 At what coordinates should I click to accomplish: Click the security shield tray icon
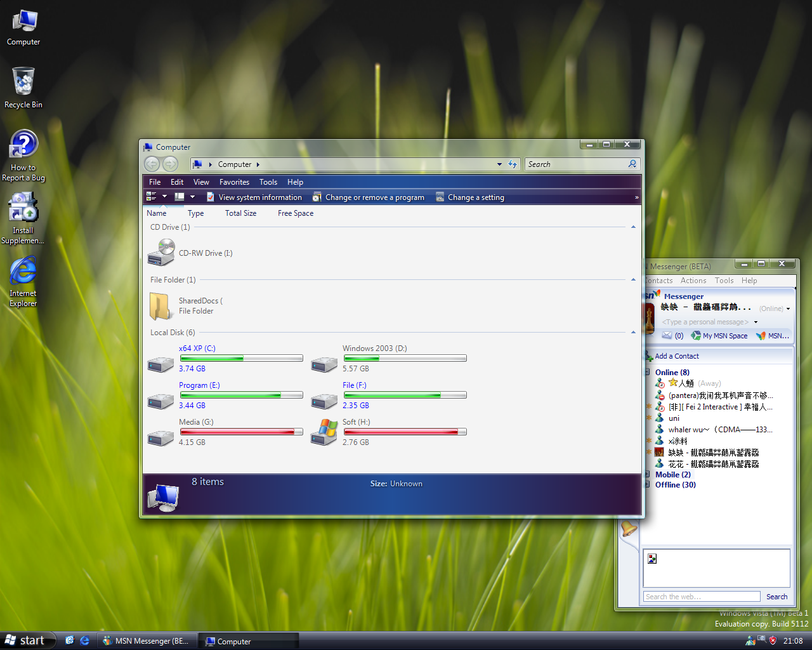(x=773, y=640)
